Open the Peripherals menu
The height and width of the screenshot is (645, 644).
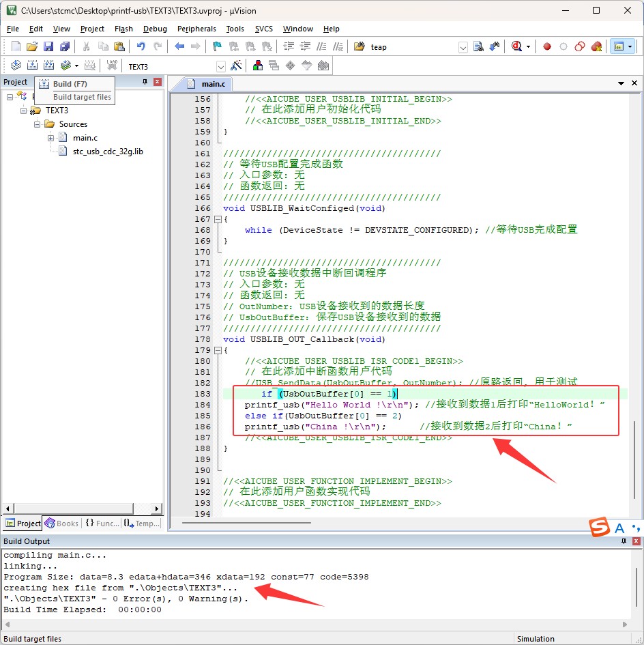pos(196,29)
